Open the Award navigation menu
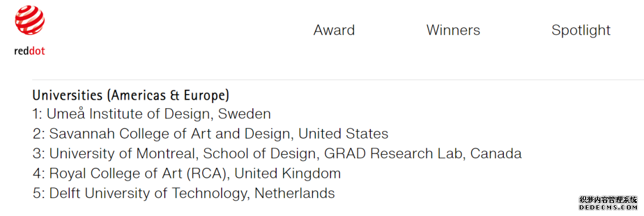This screenshot has width=644, height=216. pos(334,30)
